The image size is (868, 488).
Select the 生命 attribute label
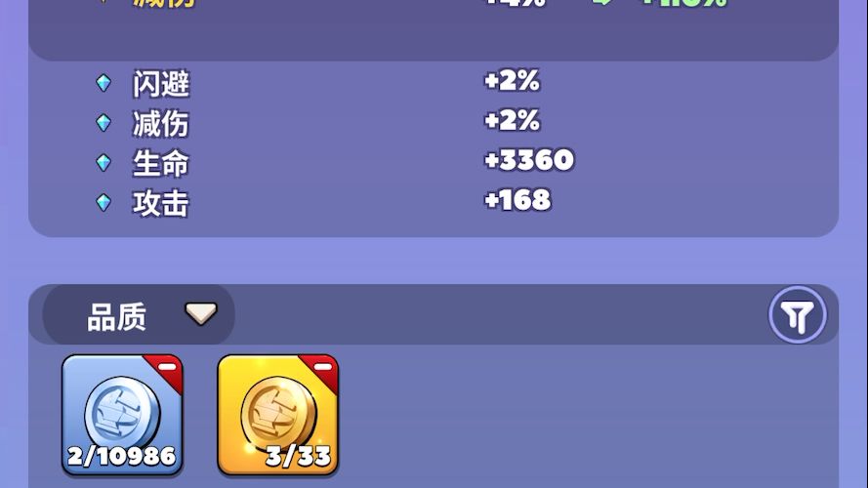pyautogui.click(x=161, y=164)
